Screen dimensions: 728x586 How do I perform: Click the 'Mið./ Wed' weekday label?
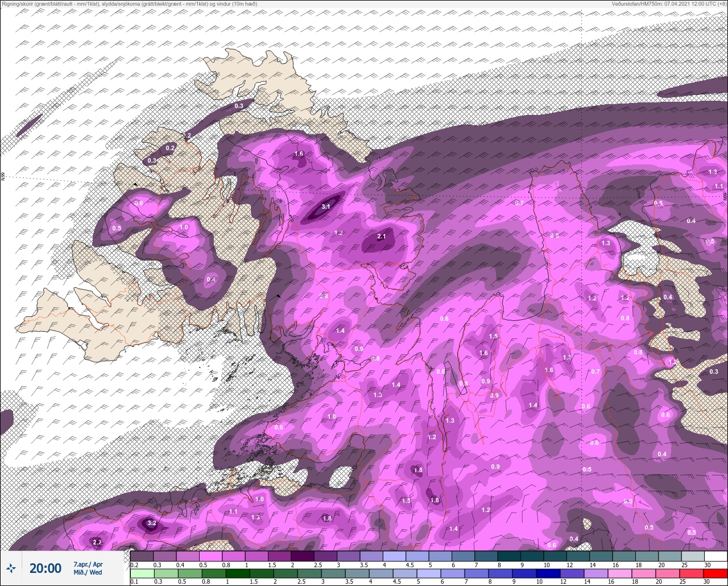(x=88, y=572)
